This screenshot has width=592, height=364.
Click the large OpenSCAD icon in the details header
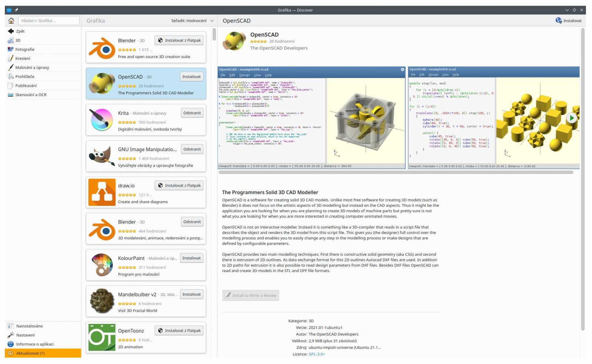tap(234, 41)
